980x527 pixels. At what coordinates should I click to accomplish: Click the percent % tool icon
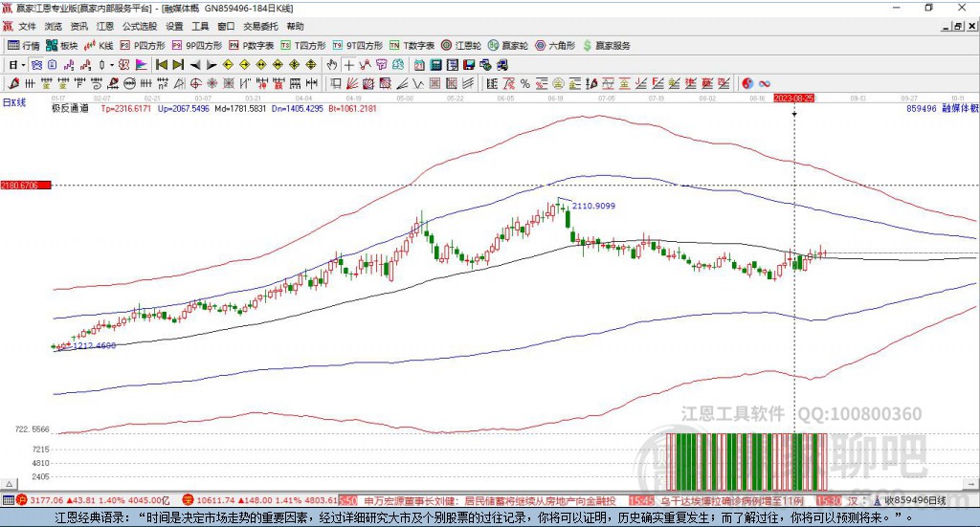coord(525,83)
